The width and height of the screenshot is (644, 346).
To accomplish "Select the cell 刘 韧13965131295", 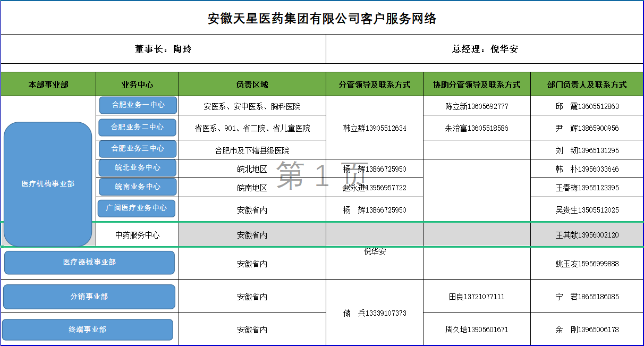I will [587, 150].
